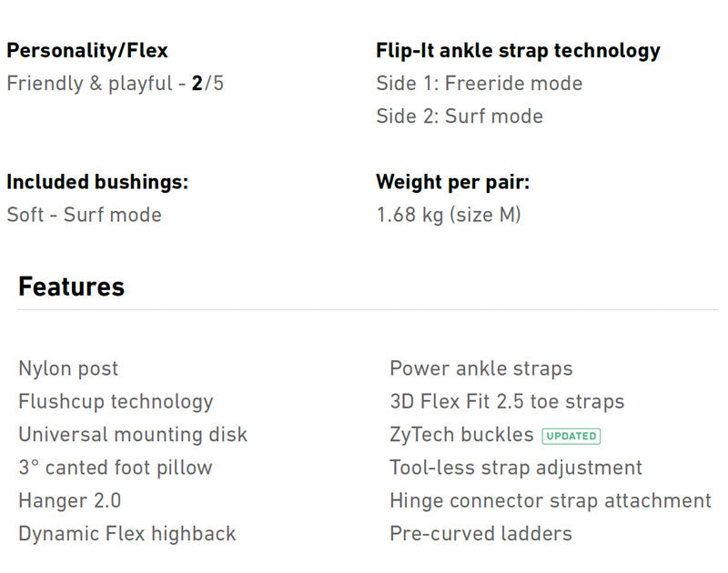Click Flip-It ankle strap technology heading

pyautogui.click(x=518, y=51)
